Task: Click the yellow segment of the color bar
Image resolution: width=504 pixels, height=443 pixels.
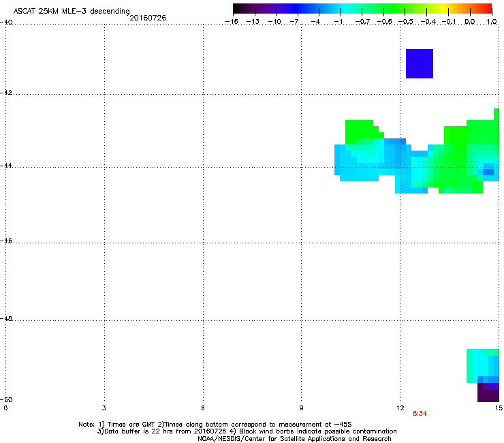Action: point(443,8)
